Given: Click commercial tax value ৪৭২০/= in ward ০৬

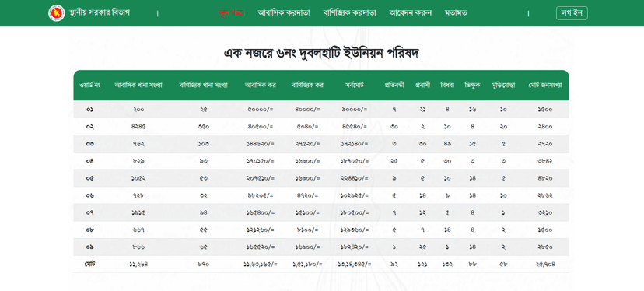Looking at the screenshot, I should [x=308, y=195].
